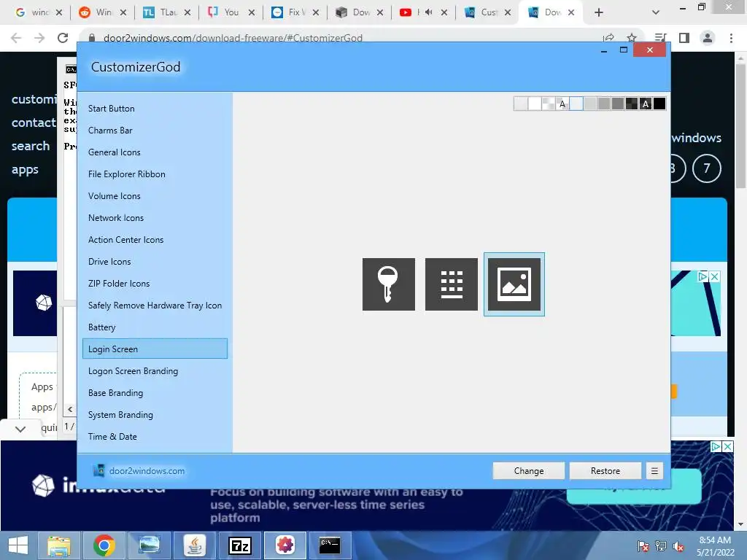Click the network tray icon

coord(661,546)
